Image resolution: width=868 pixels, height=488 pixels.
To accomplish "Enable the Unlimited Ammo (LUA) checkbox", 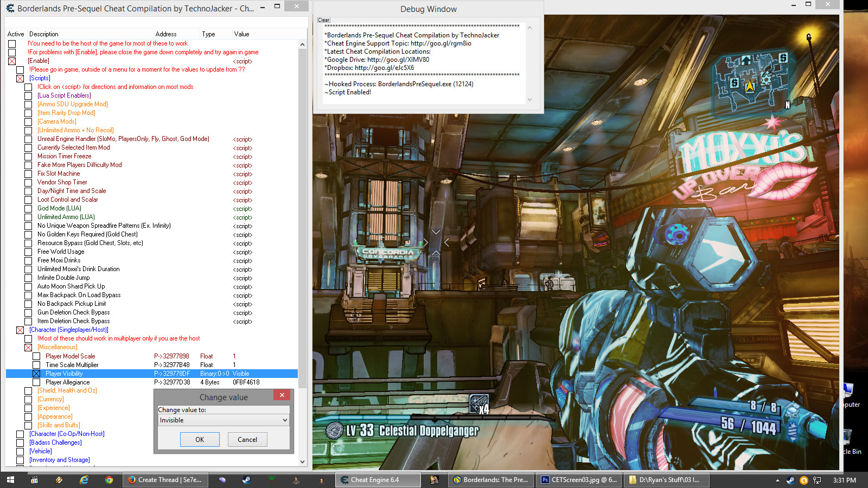I will point(28,217).
